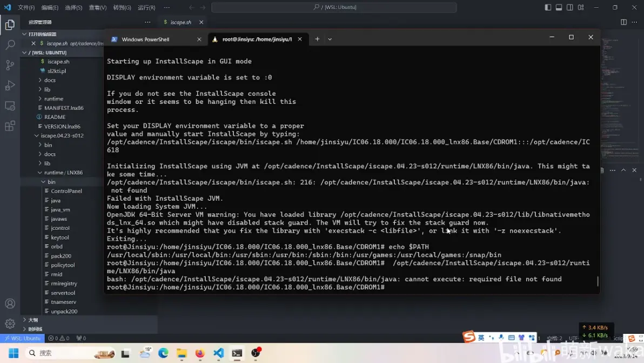Select the iscape.sh editor tab
Viewport: 644px width, 363px height.
coord(180,22)
